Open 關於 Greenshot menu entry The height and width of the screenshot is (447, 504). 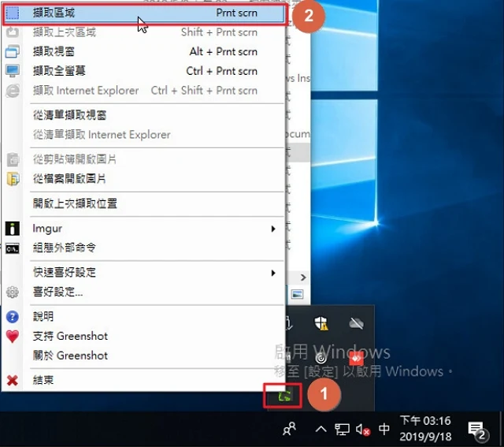(143, 356)
